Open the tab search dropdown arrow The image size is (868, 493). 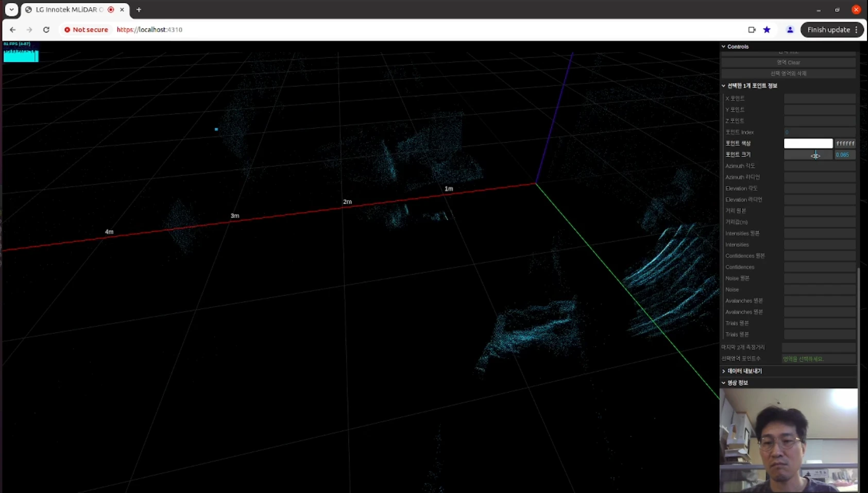click(x=11, y=9)
